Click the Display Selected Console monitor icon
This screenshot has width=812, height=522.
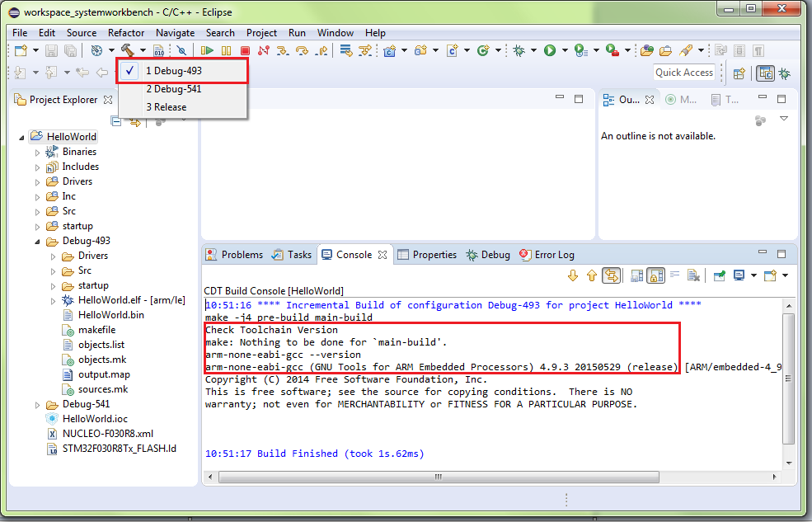click(x=739, y=275)
